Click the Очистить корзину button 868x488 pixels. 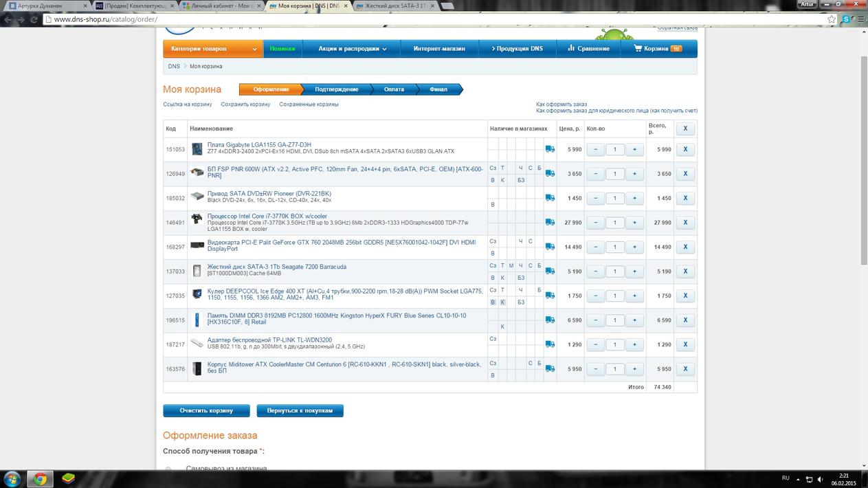click(x=206, y=410)
